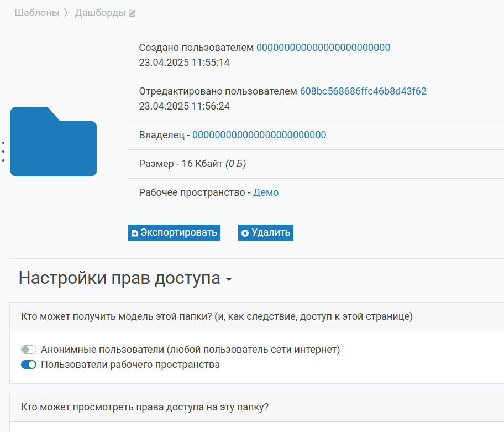Click the edit pencil icon beside Дашборды
Image resolution: width=504 pixels, height=432 pixels.
click(x=132, y=13)
